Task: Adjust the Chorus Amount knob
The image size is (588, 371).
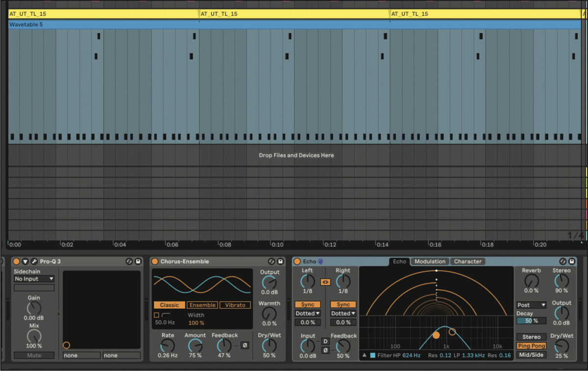Action: click(195, 346)
